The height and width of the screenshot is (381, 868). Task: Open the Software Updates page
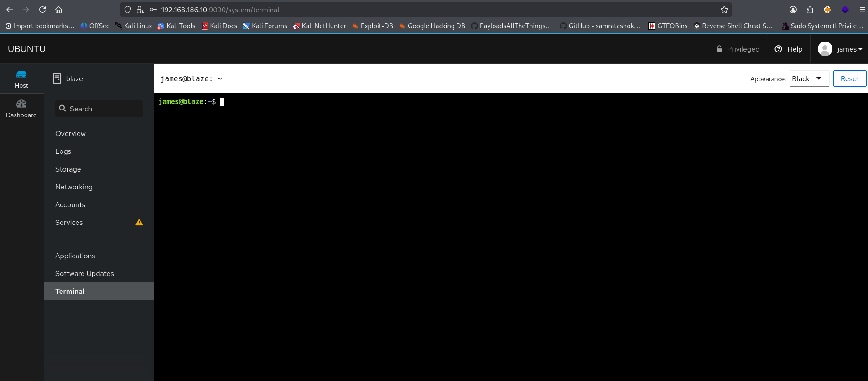[84, 274]
